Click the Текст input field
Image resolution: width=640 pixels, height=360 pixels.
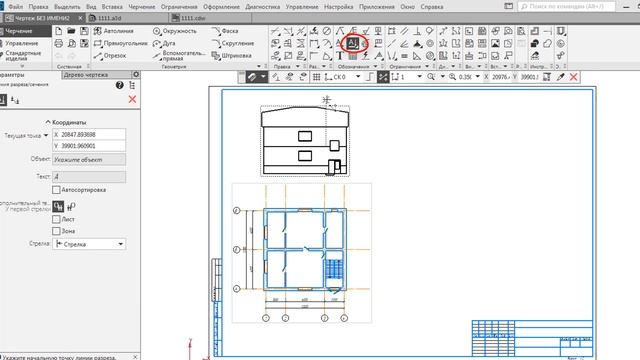click(x=89, y=177)
